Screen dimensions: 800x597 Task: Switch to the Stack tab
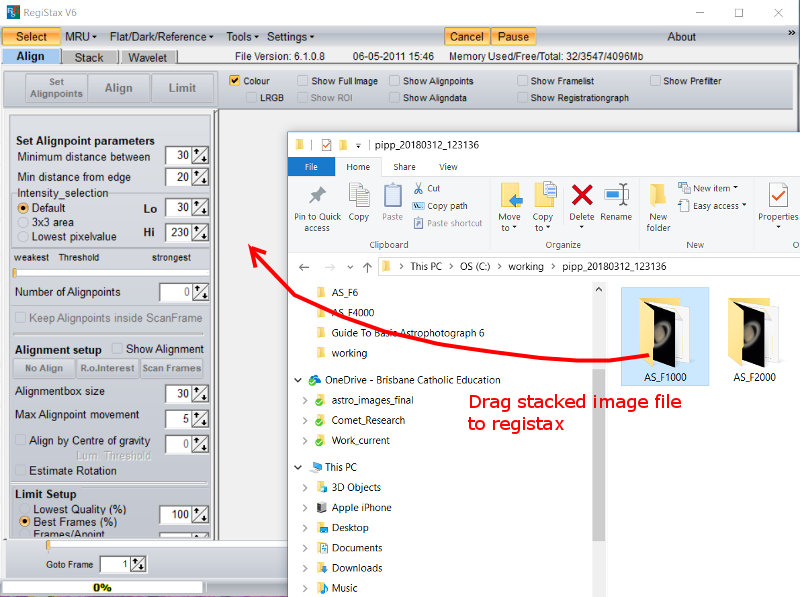coord(89,57)
